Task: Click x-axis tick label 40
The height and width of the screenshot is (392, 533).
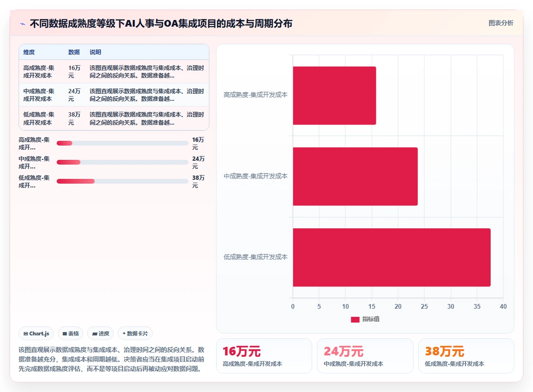Action: pyautogui.click(x=503, y=306)
